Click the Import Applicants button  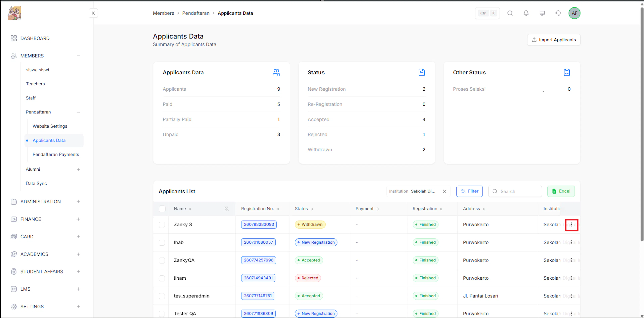pyautogui.click(x=553, y=40)
